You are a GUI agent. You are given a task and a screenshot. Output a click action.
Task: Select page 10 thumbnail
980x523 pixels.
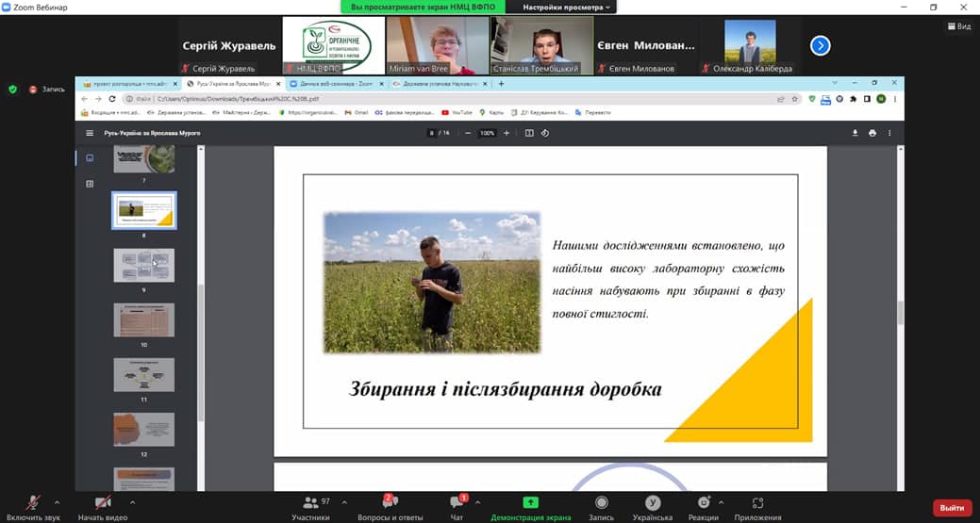click(x=143, y=319)
